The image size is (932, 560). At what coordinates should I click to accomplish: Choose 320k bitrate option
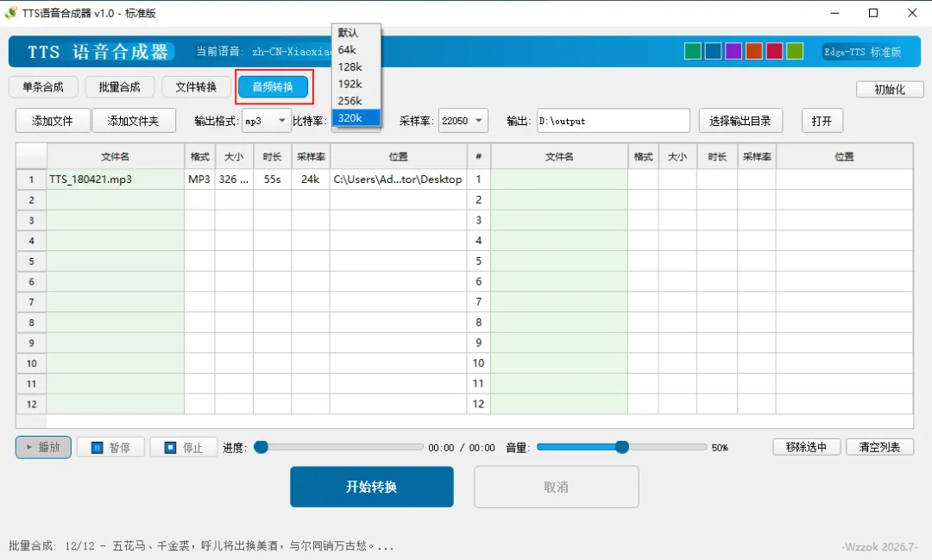[x=356, y=117]
